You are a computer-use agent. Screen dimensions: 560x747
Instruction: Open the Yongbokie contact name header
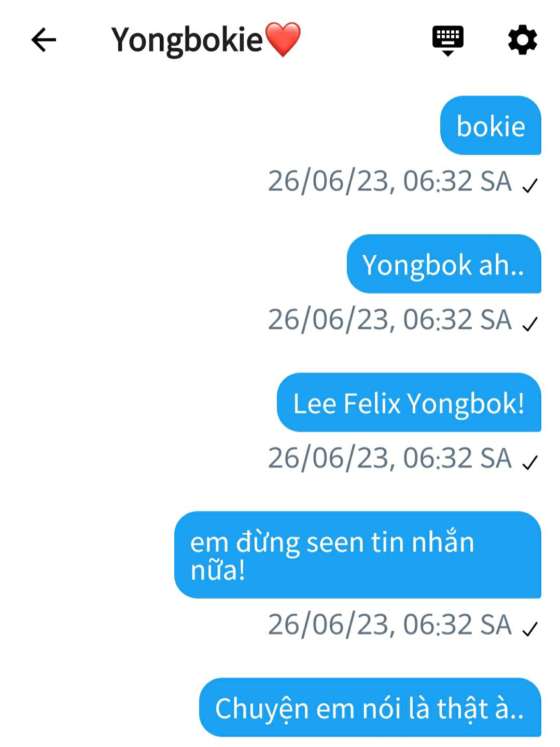206,40
